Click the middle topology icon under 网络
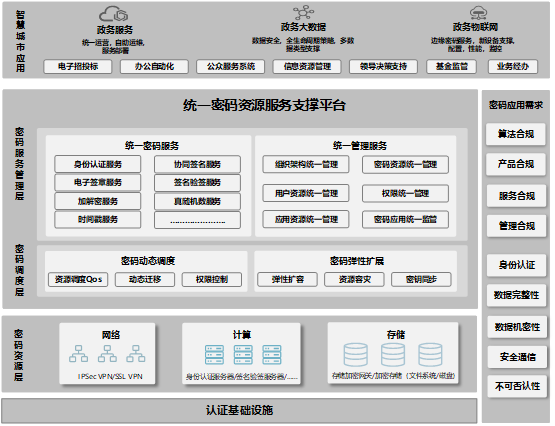Viewport: 555px width, 426px height. (107, 354)
